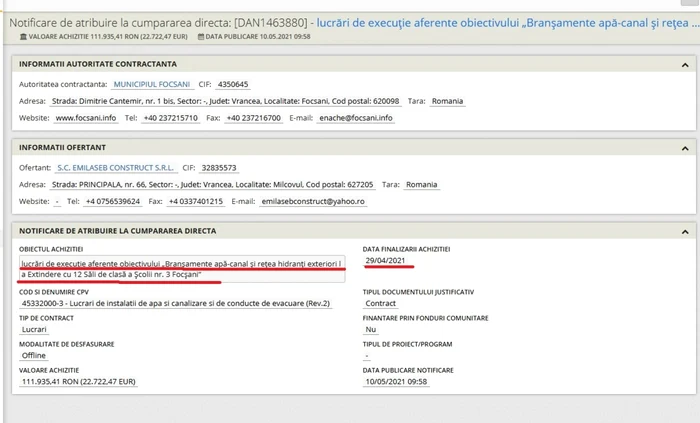This screenshot has width=700, height=423.
Task: Click inside the Obiectul Achizitiei text box
Action: pos(182,269)
